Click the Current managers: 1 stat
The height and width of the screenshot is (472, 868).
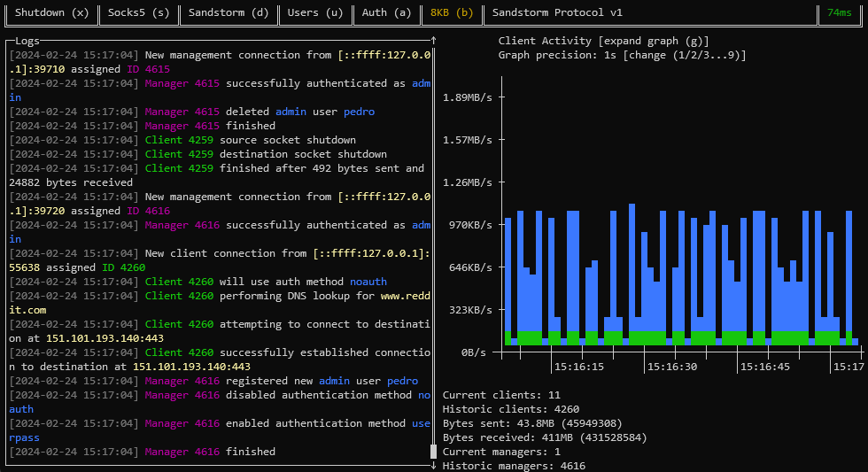coord(501,453)
